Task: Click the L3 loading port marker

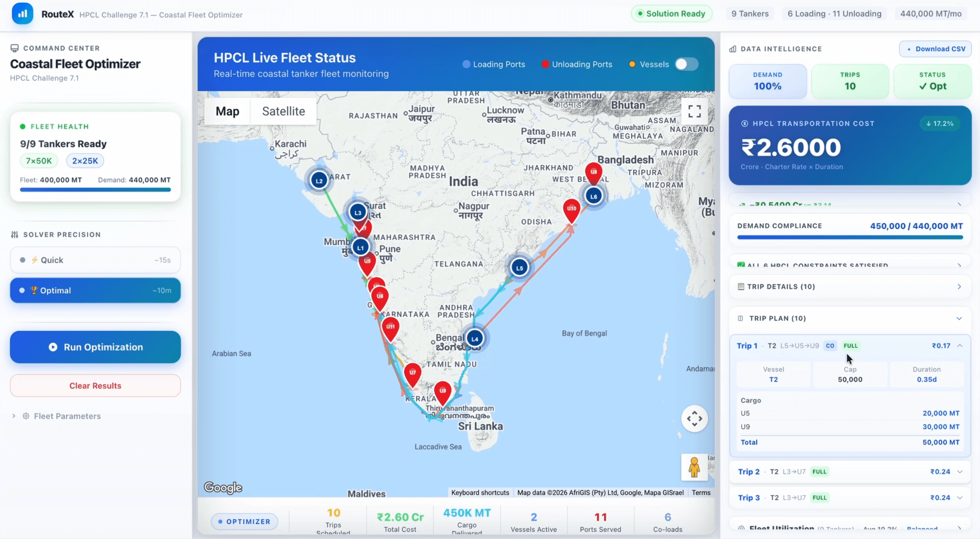Action: pyautogui.click(x=358, y=212)
